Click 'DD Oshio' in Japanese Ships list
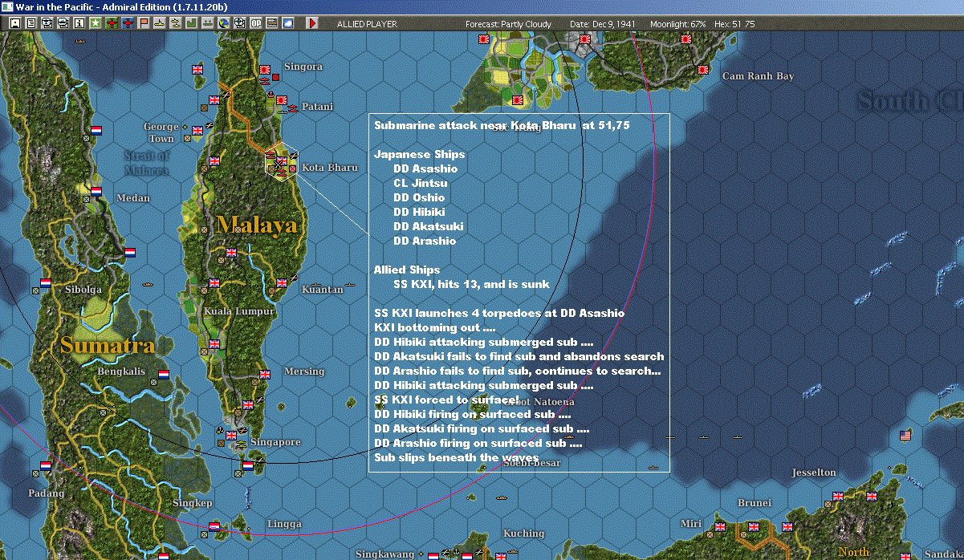 [x=419, y=197]
